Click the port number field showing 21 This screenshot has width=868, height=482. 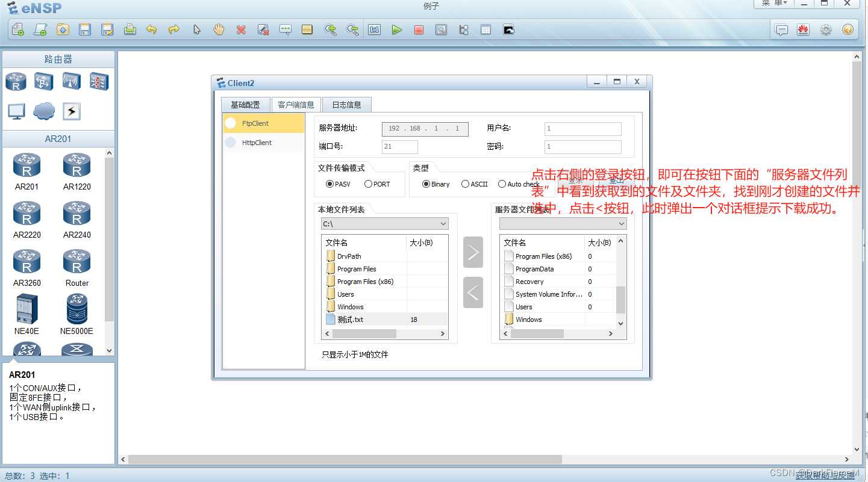[400, 147]
